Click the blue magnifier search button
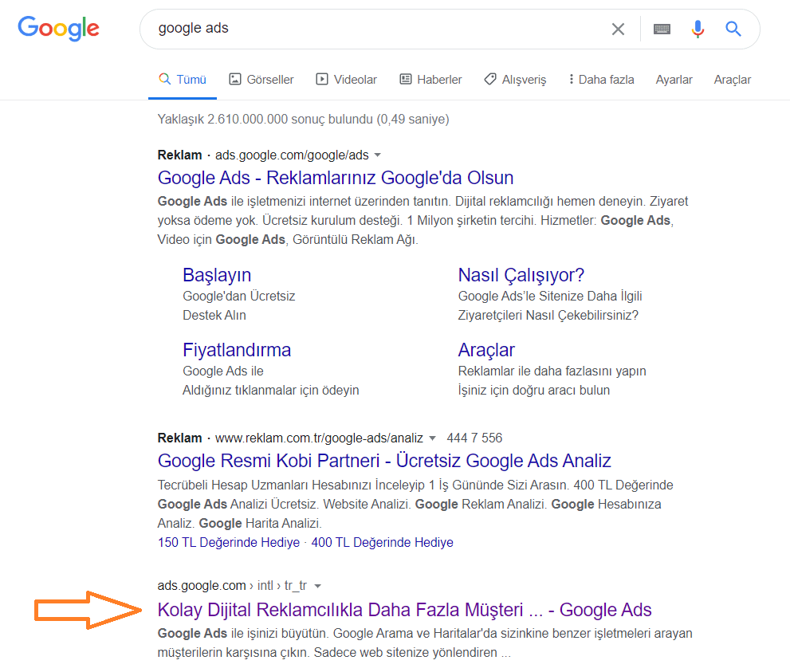790x672 pixels. [x=733, y=29]
